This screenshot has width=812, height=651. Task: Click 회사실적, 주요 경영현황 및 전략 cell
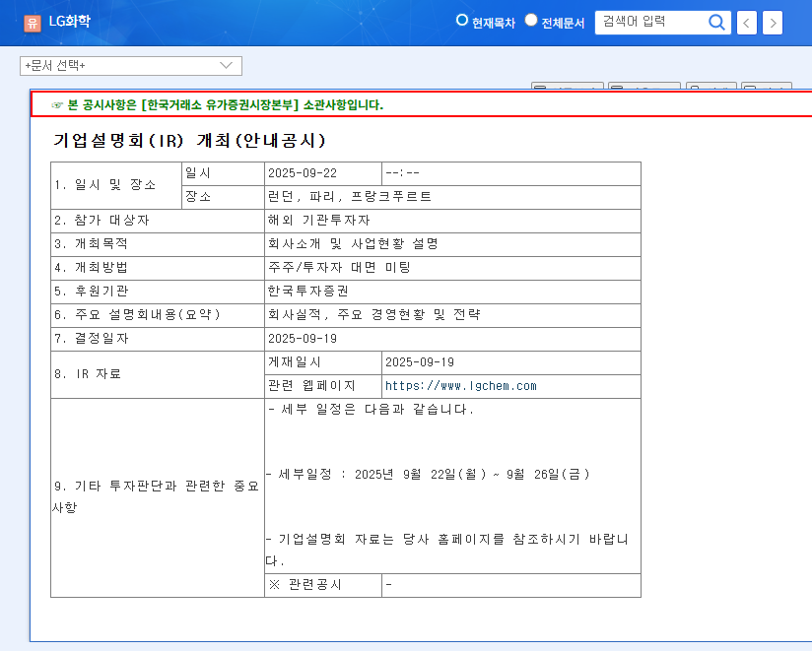pyautogui.click(x=452, y=315)
